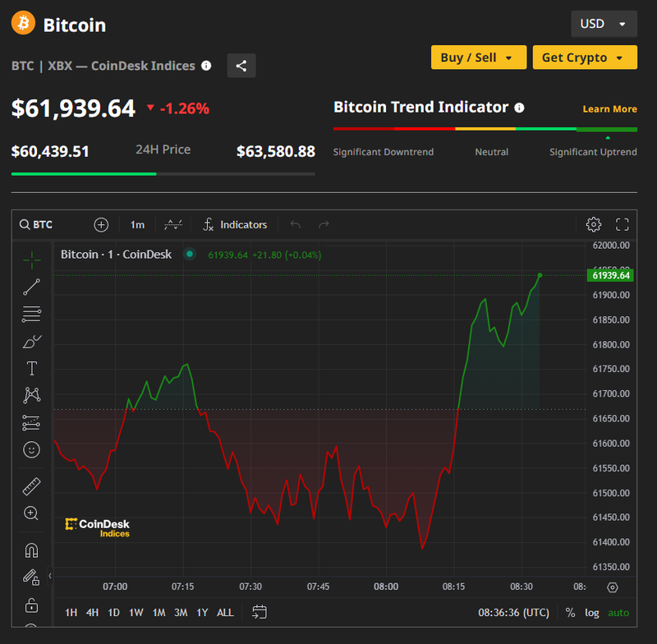The image size is (657, 644).
Task: Switch to the 1D time range
Action: tap(113, 612)
